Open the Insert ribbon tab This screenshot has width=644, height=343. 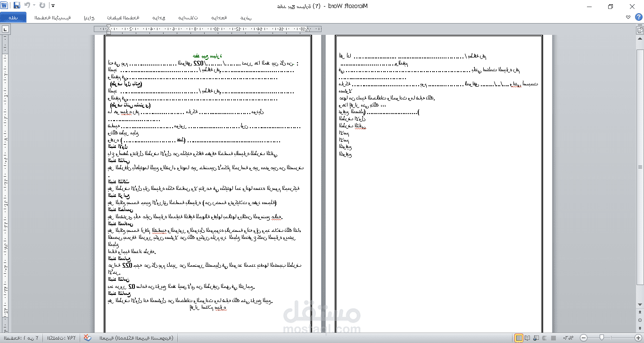coord(89,17)
